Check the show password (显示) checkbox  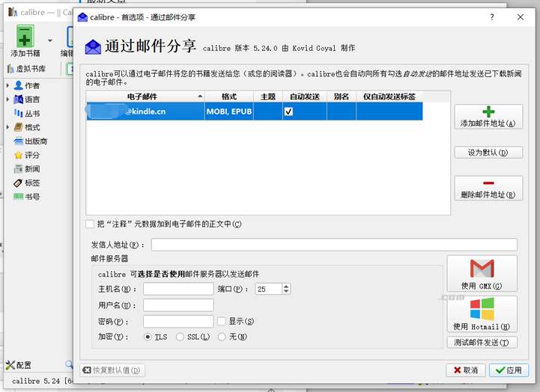222,321
